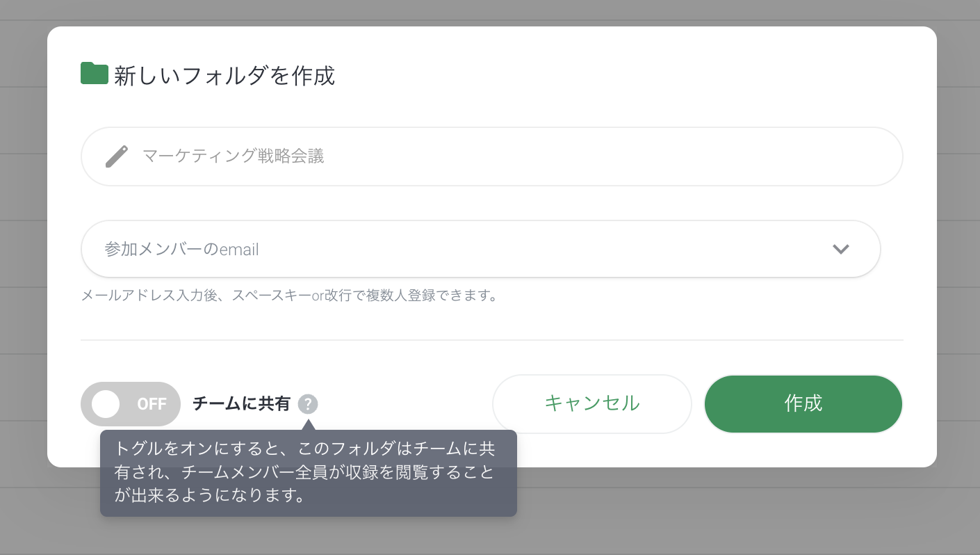
Task: Click the キャンセル button
Action: (x=592, y=404)
